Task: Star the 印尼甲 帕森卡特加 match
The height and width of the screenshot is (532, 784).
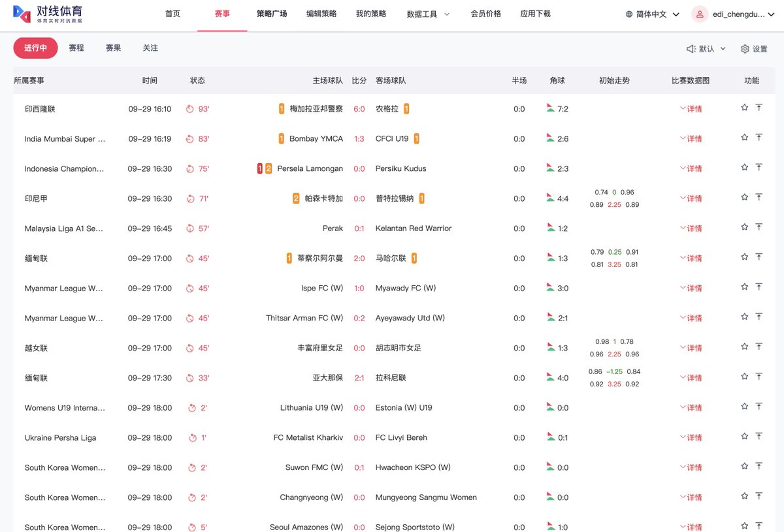Action: (x=745, y=197)
